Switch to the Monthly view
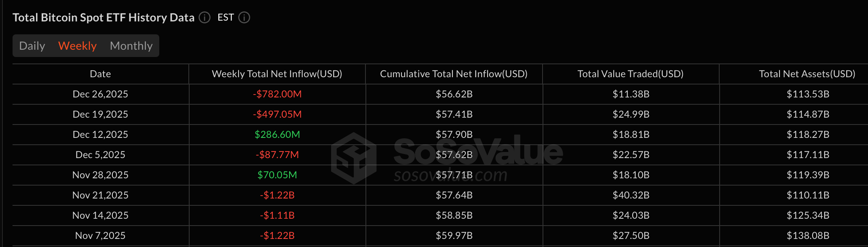 point(131,46)
